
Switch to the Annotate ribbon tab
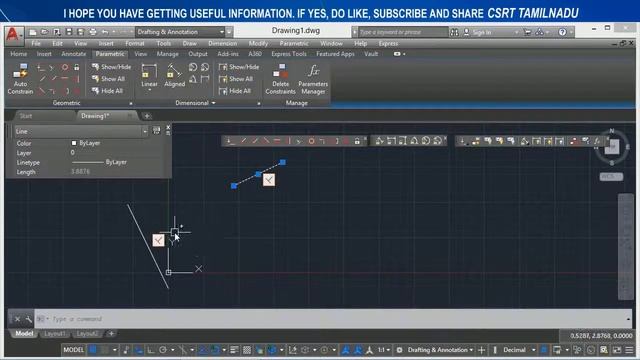coord(73,54)
